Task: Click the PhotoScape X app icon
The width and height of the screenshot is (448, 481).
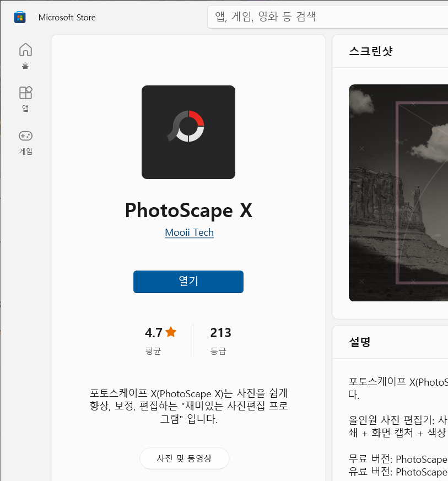Action: [188, 132]
